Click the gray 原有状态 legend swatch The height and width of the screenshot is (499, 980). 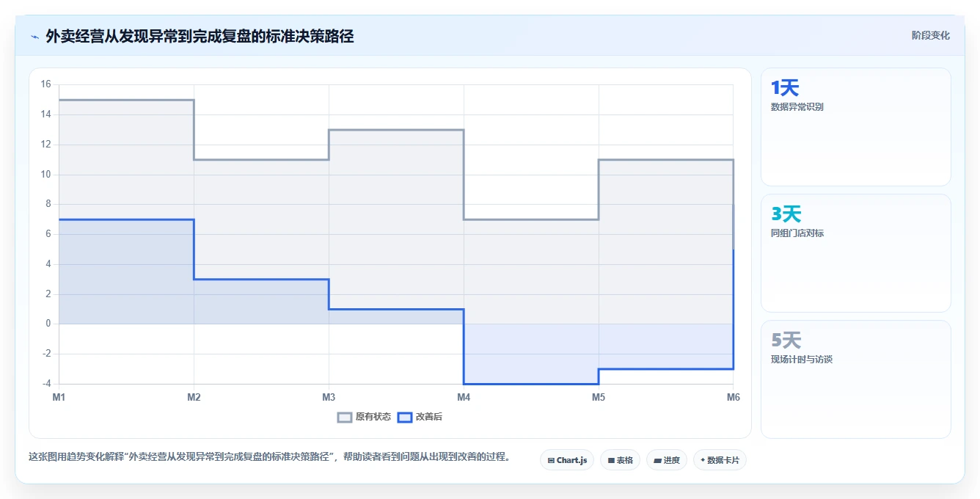(x=345, y=417)
